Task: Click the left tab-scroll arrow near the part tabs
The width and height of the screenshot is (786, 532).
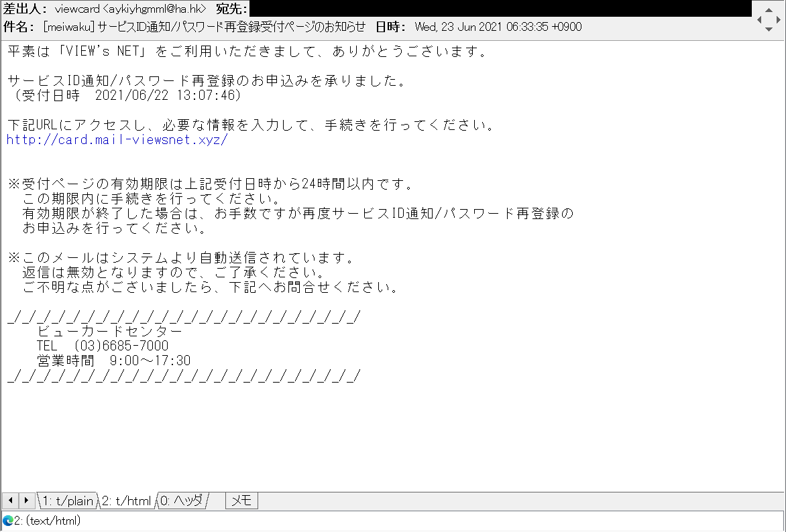Action: pyautogui.click(x=10, y=500)
